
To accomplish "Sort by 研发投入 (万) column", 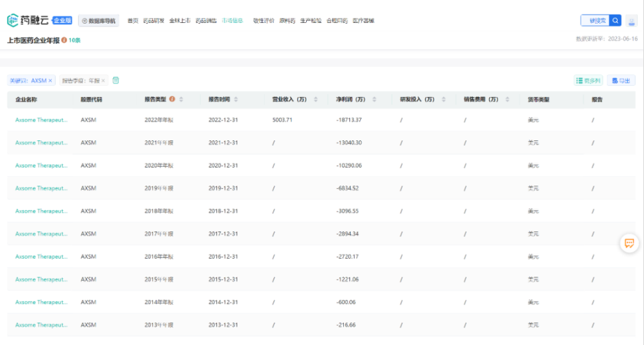I will (443, 99).
